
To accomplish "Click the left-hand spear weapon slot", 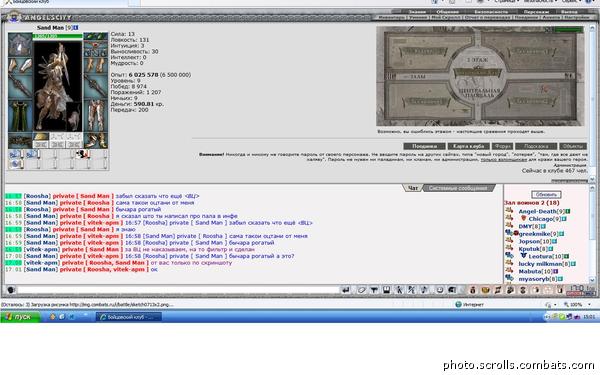I will (x=20, y=86).
